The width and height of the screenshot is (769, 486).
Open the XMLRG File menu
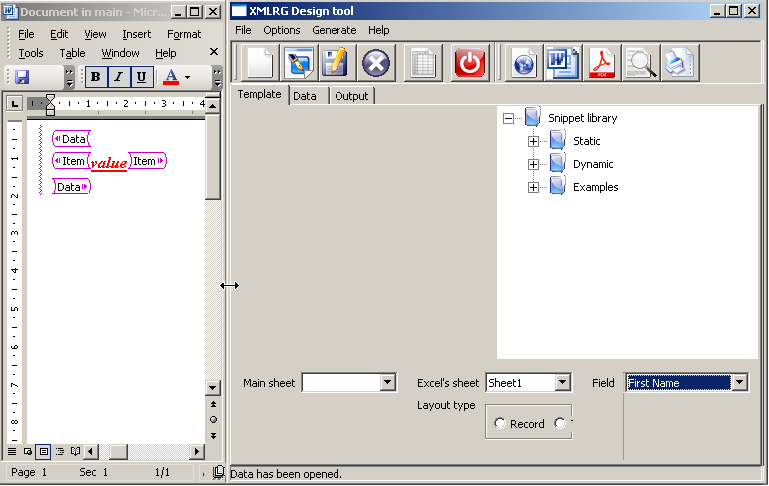pos(243,30)
